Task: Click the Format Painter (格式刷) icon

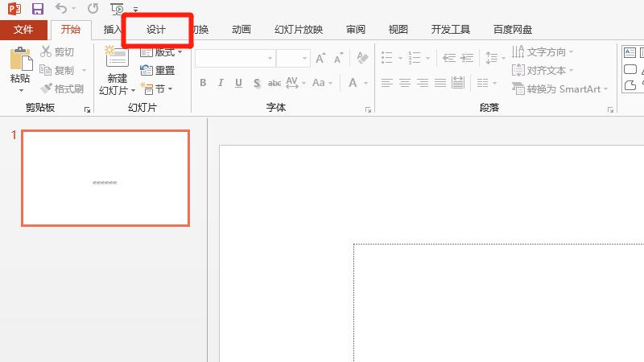Action: (47, 88)
